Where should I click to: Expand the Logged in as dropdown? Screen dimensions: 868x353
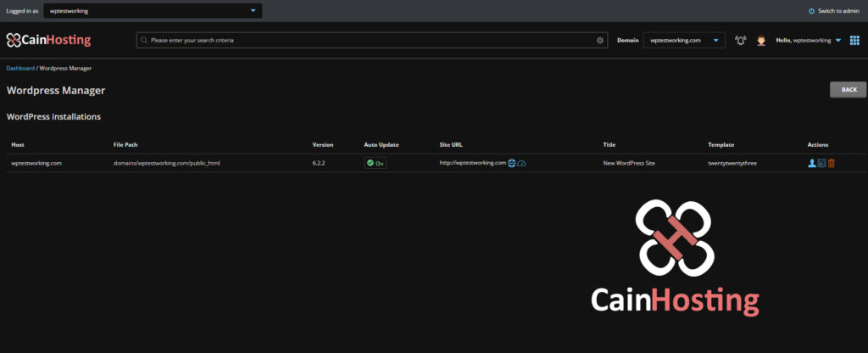tap(153, 10)
